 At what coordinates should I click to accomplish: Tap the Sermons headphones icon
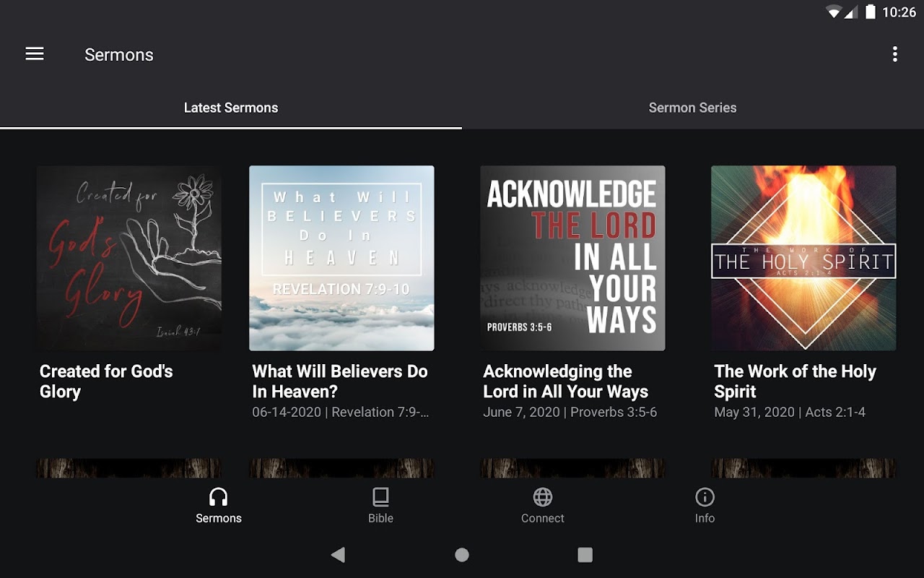click(x=218, y=497)
